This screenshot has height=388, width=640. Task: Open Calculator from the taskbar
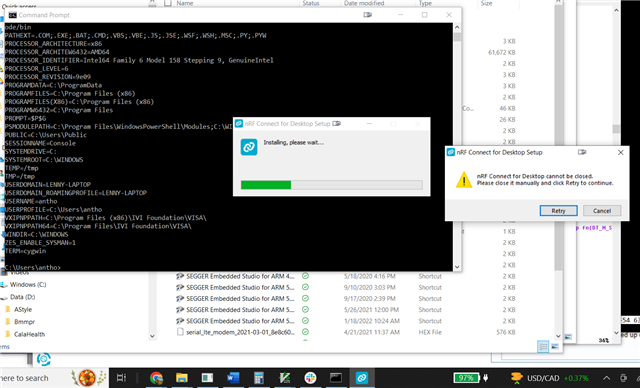coord(258,378)
